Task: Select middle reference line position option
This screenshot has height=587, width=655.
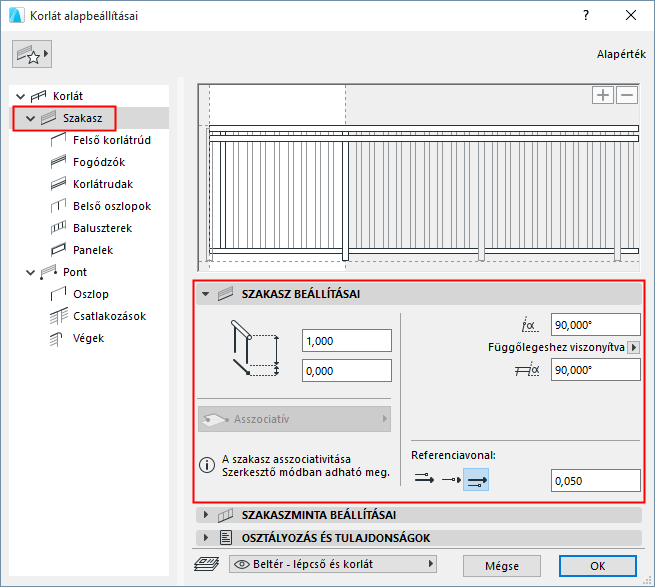Action: [x=451, y=480]
